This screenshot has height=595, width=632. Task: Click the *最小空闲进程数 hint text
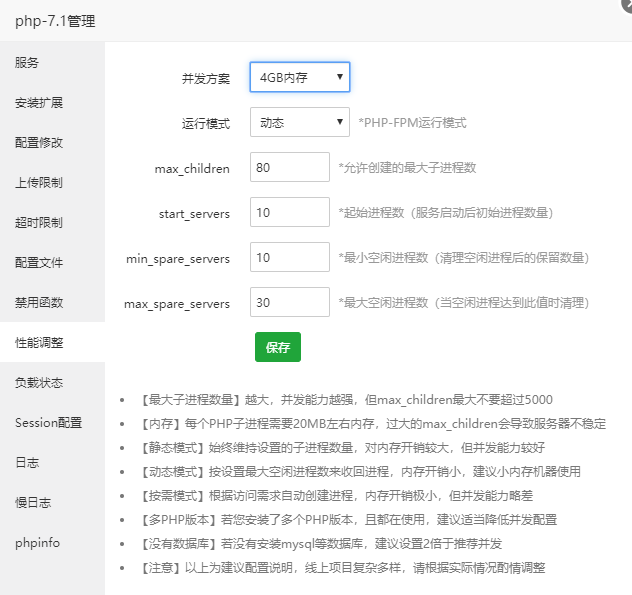tap(464, 257)
